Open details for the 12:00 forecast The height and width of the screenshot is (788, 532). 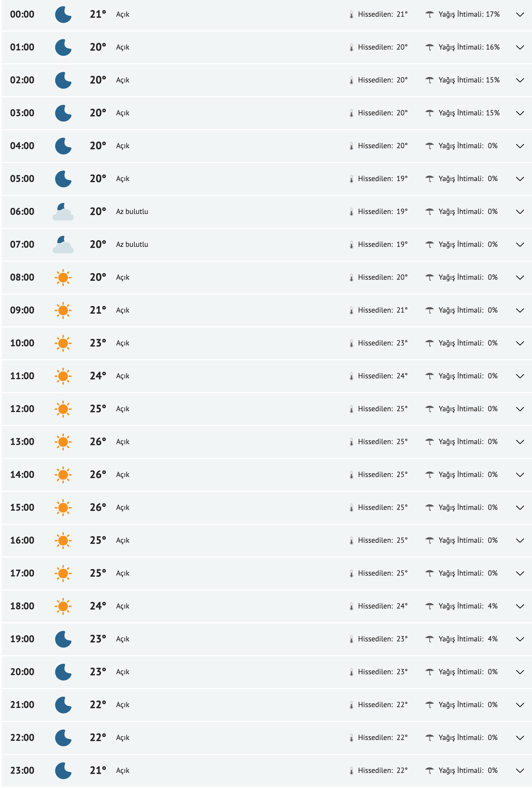click(x=520, y=409)
